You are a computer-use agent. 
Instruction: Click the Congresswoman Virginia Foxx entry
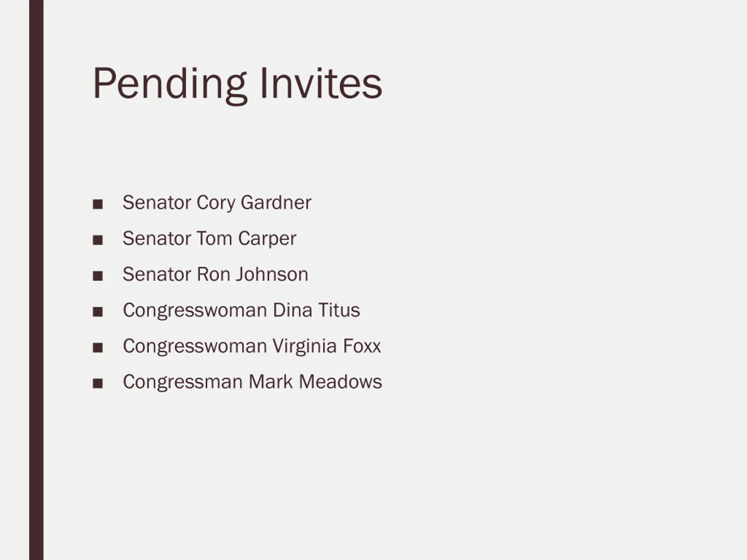[252, 347]
